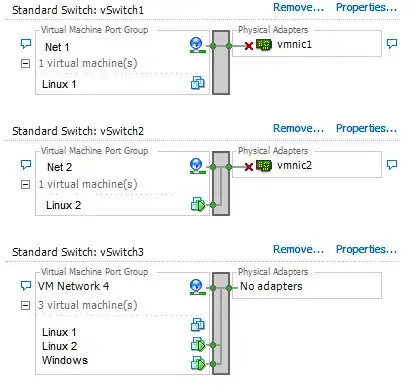
Task: Click the red X disconnected marker on vmnic2
Action: point(249,167)
